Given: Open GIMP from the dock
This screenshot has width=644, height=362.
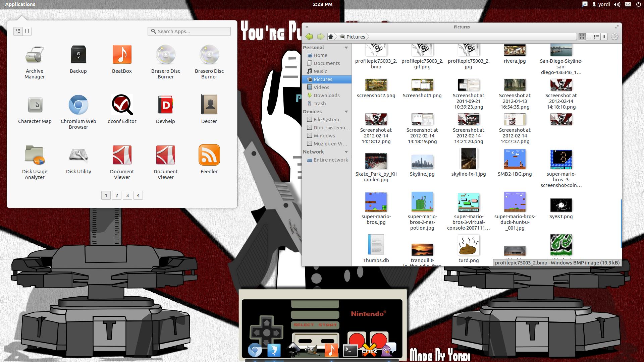Looking at the screenshot, I should coord(312,350).
